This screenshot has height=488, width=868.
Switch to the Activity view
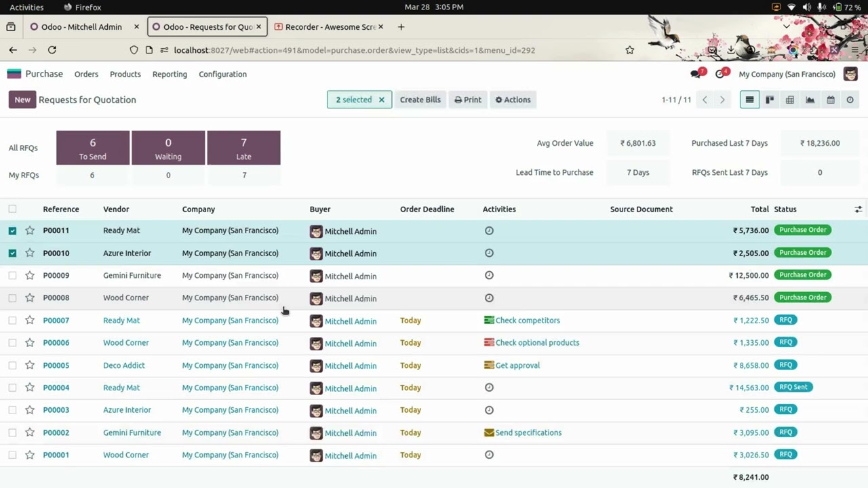(x=850, y=100)
